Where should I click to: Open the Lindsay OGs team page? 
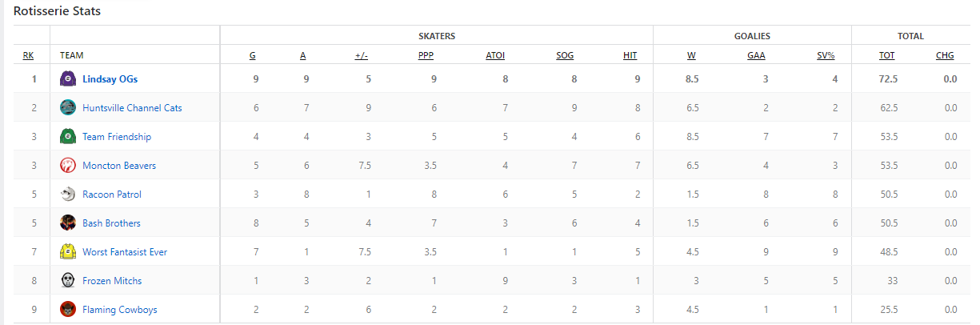110,79
